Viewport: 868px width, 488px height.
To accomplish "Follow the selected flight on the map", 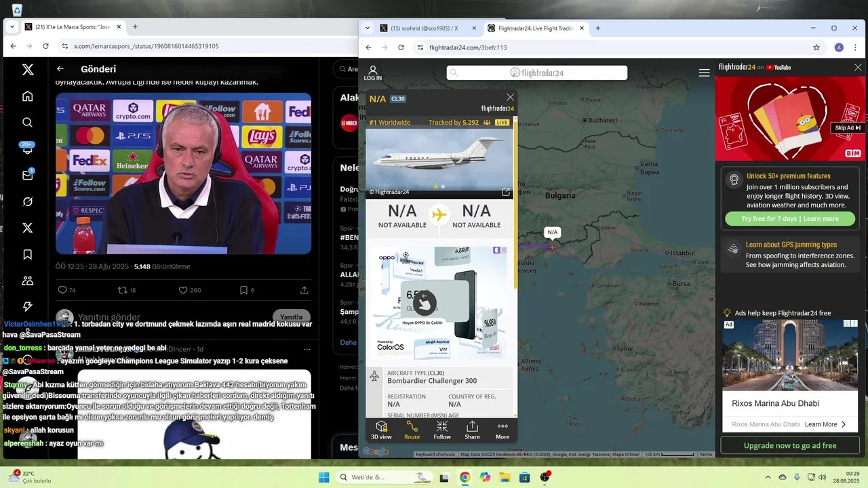I will point(442,430).
